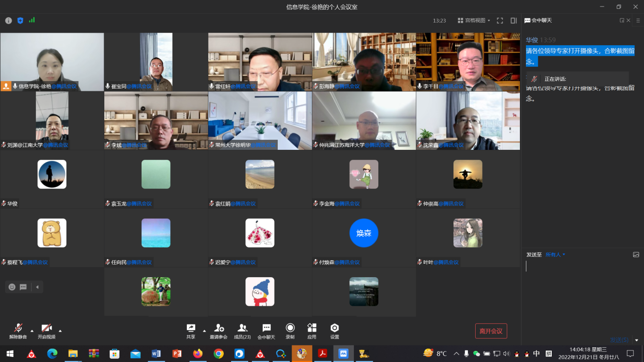Click the blue security shield icon
644x362 pixels.
pos(20,20)
